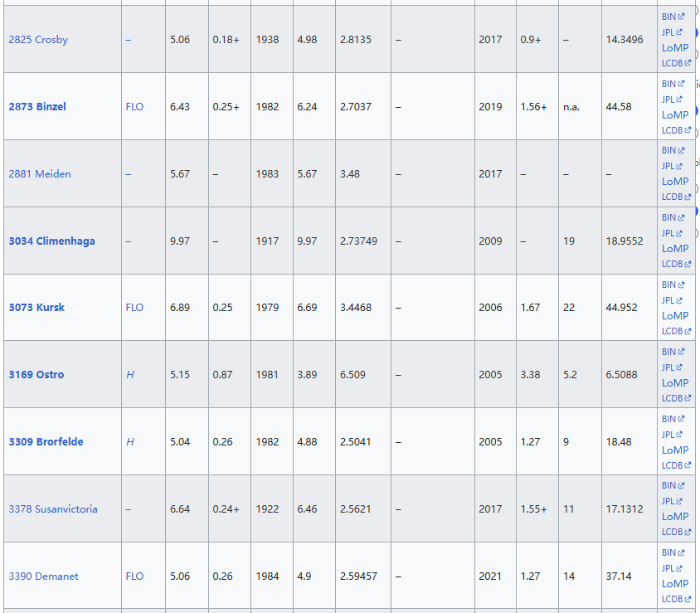
Task: Open the H family link in Ostro row
Action: (130, 375)
